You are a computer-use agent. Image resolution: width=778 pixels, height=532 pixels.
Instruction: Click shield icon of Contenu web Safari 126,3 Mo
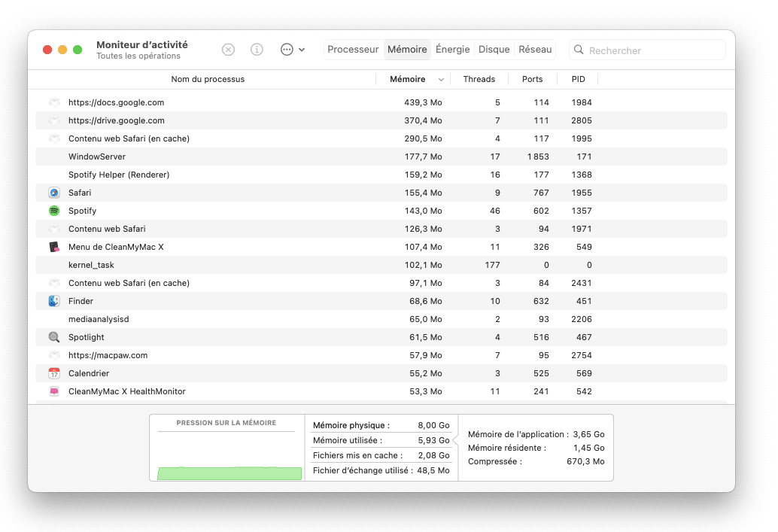[x=54, y=229]
